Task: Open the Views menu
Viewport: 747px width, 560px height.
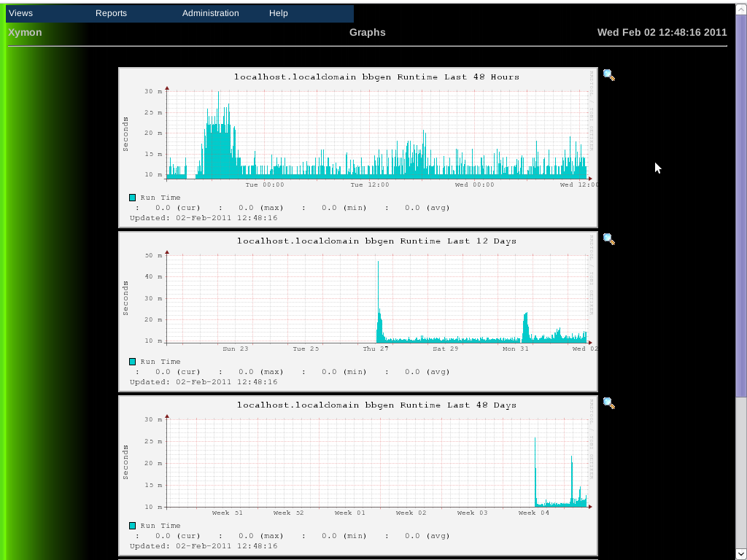Action: pyautogui.click(x=20, y=13)
